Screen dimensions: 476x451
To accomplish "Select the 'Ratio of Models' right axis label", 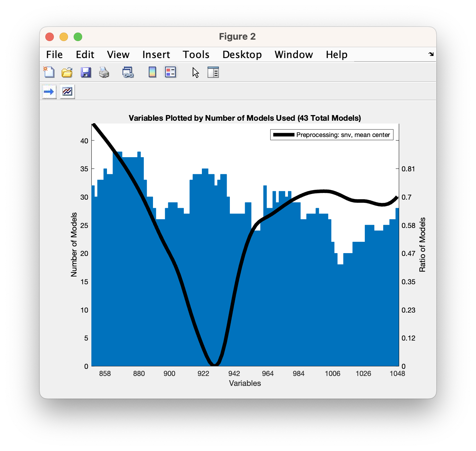I will (422, 245).
